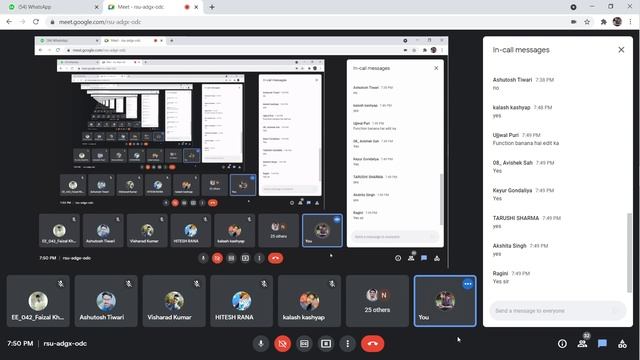
Task: Click the presented screen's leave call button
Action: [276, 258]
